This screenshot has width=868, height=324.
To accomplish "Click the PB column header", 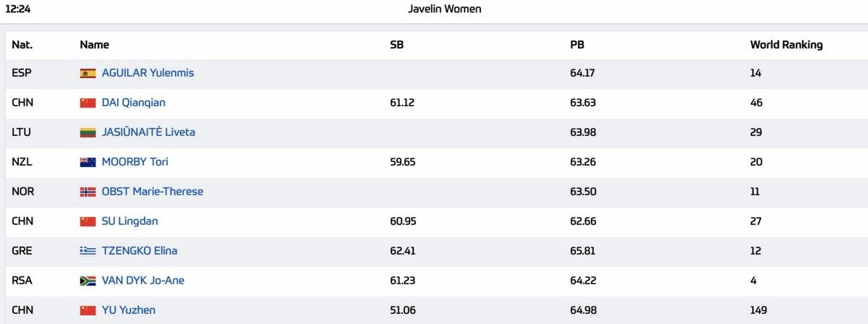I will pyautogui.click(x=577, y=45).
